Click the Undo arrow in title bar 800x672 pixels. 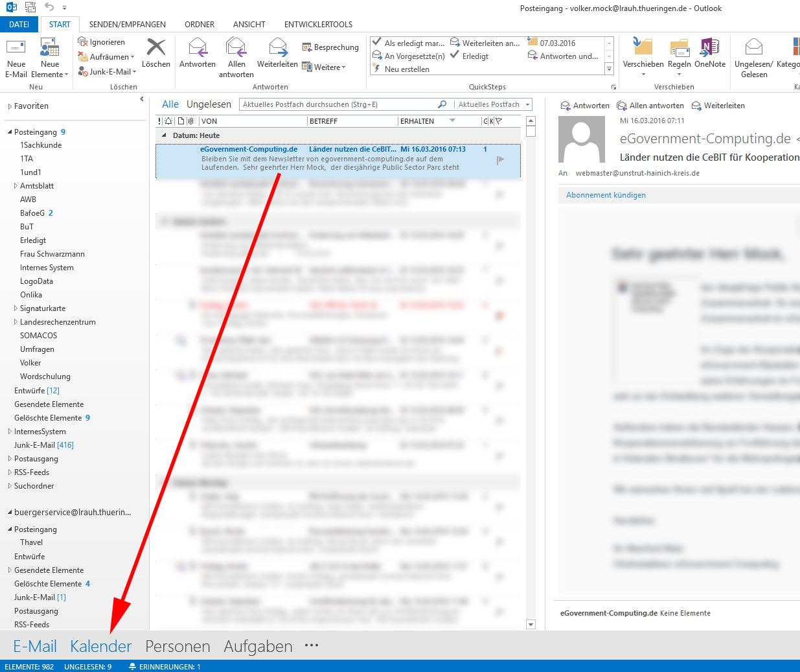[x=49, y=7]
